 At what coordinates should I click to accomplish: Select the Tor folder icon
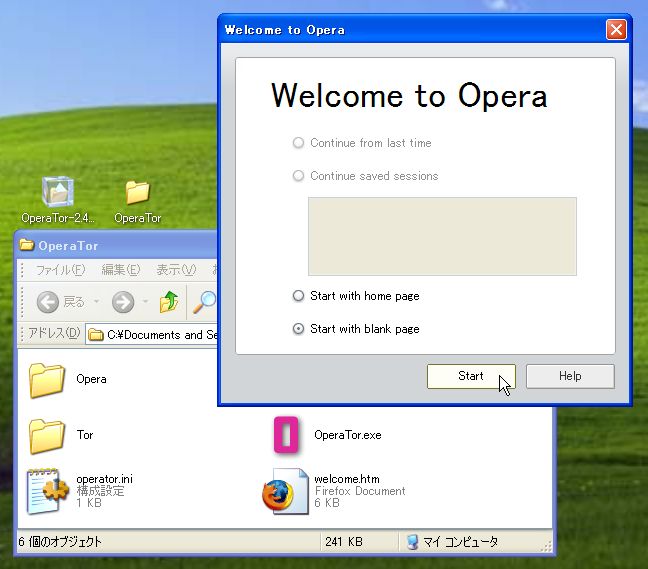pyautogui.click(x=47, y=436)
